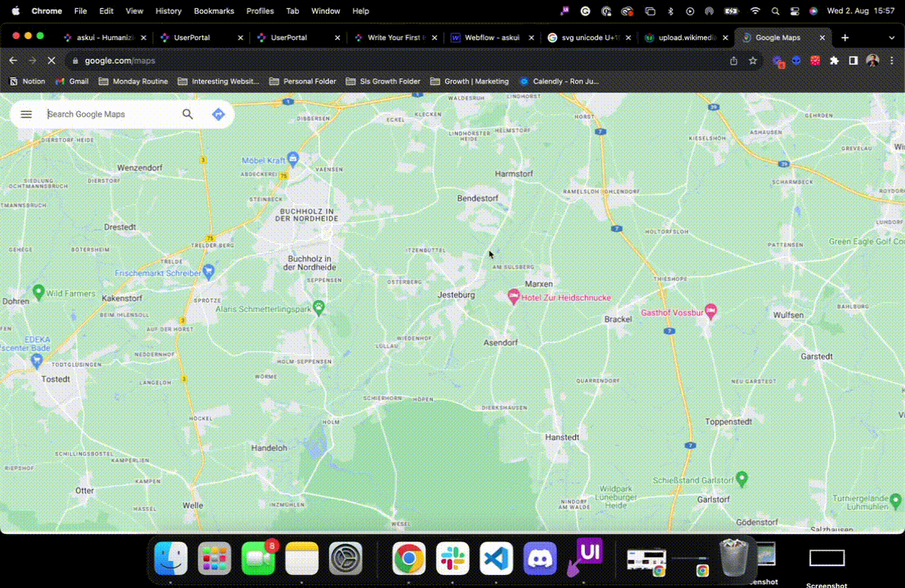905x588 pixels.
Task: Expand the tab search chevron
Action: (892, 38)
